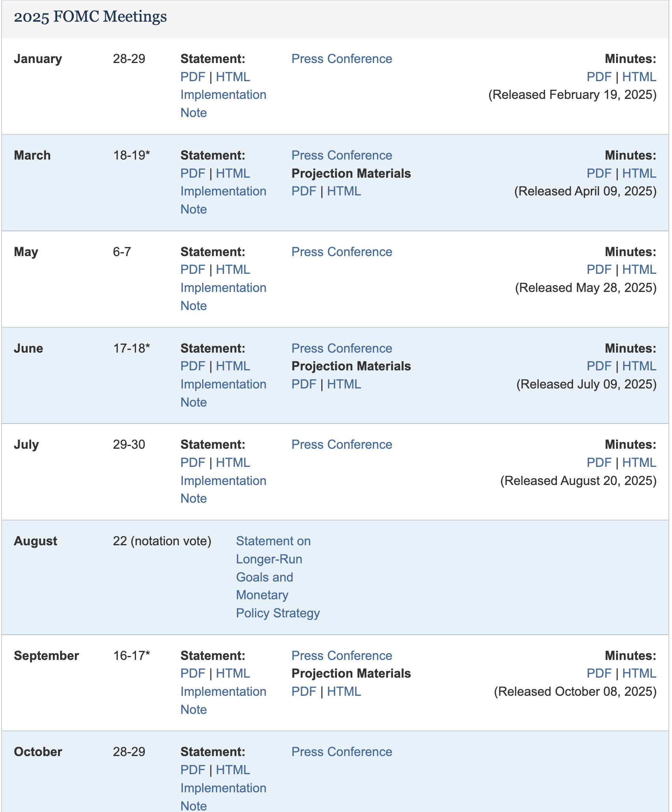Viewport: 672px width, 812px height.
Task: Open March Implementation Note link
Action: click(x=223, y=200)
